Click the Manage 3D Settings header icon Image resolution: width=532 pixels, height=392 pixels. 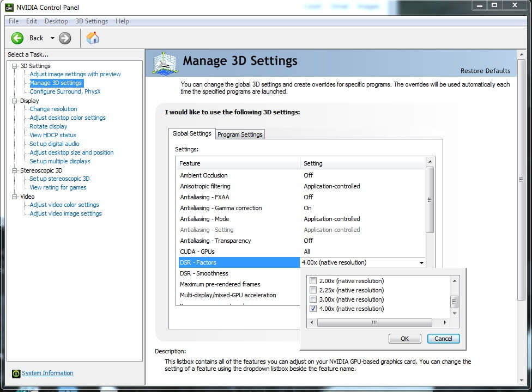(165, 63)
